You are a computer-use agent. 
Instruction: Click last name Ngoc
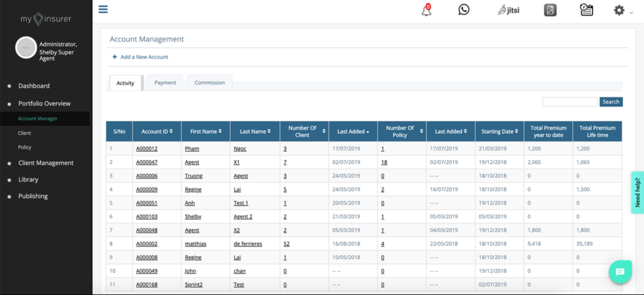pos(240,149)
